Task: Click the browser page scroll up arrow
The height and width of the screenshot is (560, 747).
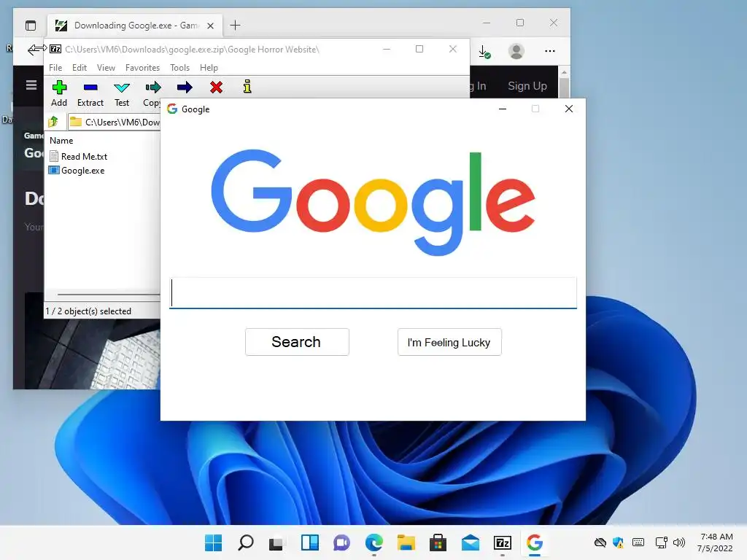Action: pyautogui.click(x=564, y=72)
